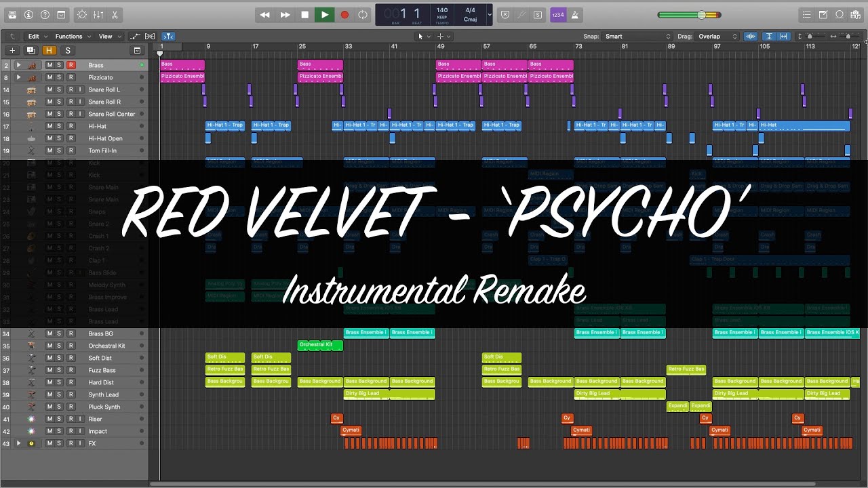Image resolution: width=868 pixels, height=488 pixels.
Task: Open the Functions menu
Action: (73, 36)
